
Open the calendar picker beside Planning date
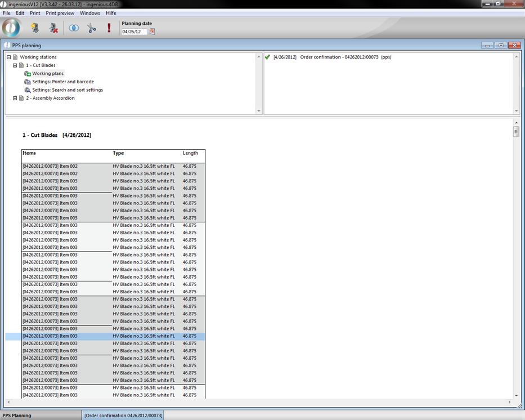(x=152, y=32)
